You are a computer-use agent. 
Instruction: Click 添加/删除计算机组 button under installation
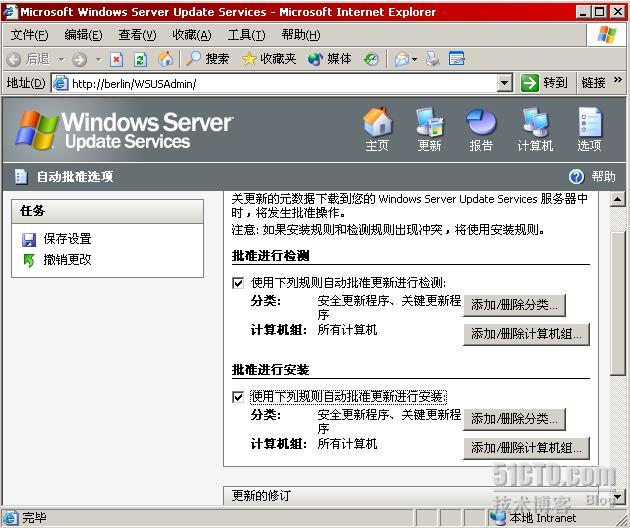pos(526,448)
